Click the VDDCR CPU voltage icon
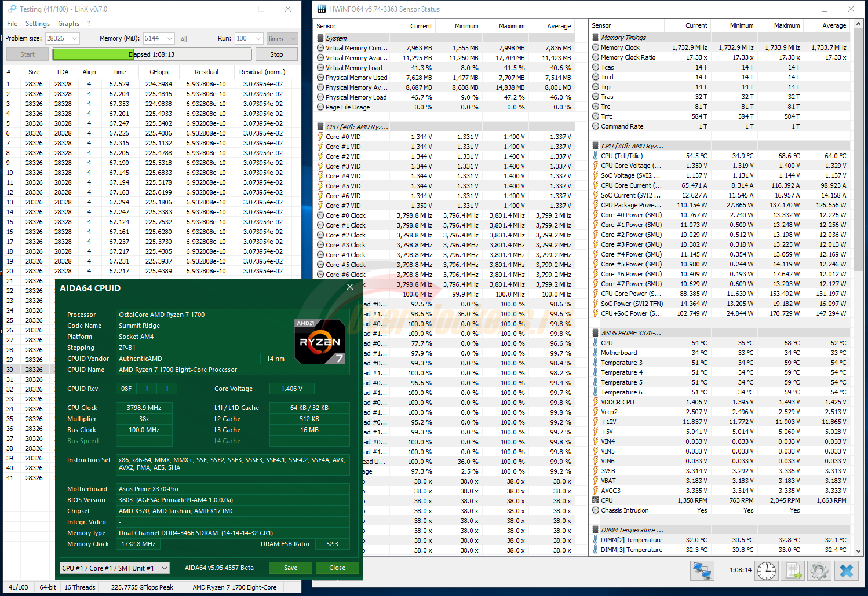868x596 pixels. (596, 402)
